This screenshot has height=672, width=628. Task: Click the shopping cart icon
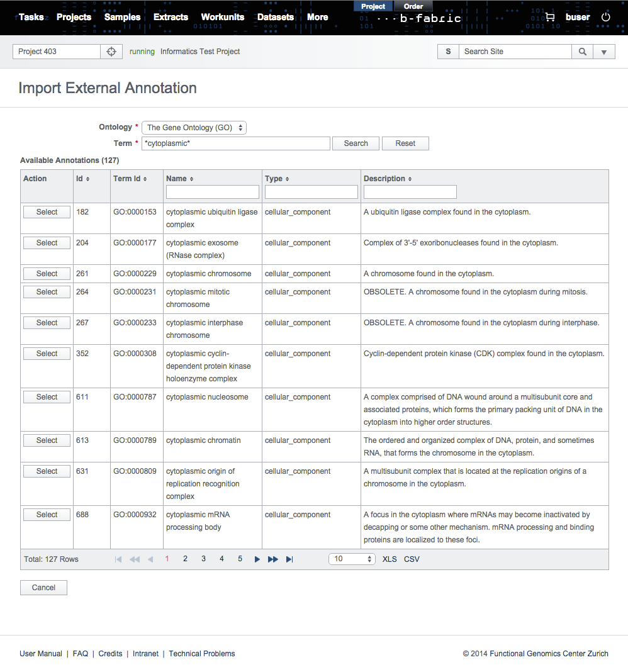pos(549,17)
